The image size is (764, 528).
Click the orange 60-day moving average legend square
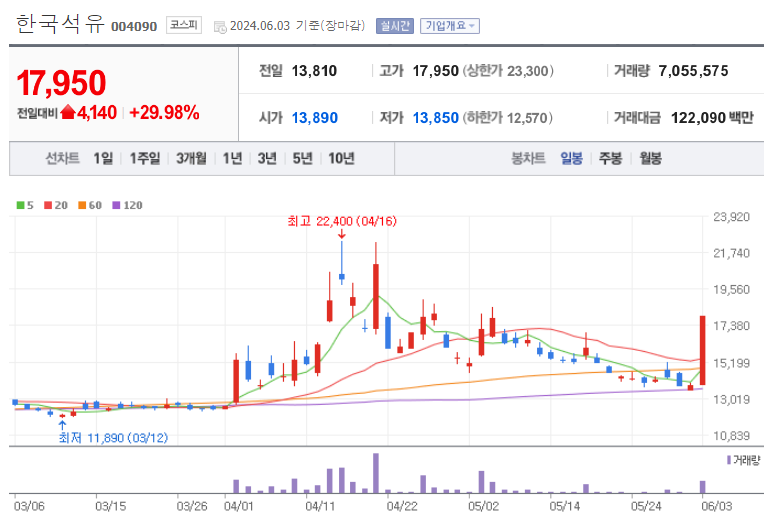[82, 205]
